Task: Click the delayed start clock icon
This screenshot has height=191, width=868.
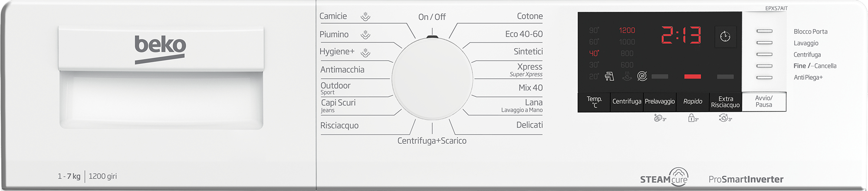Action: [725, 36]
